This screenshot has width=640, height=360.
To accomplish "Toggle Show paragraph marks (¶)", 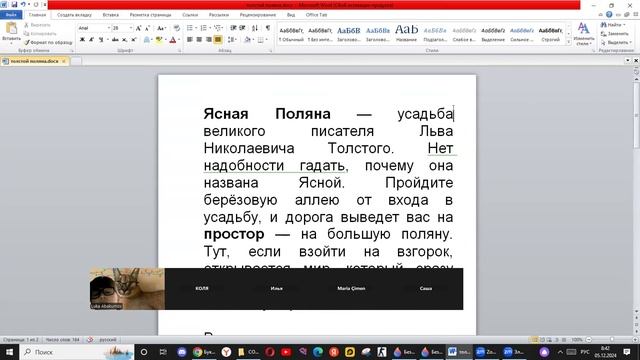I will click(x=268, y=28).
